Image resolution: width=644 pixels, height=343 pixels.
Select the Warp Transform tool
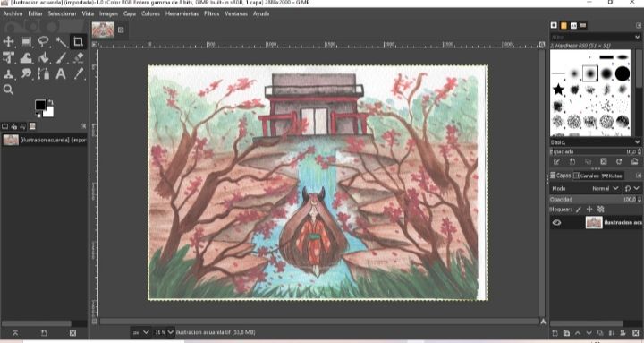pos(26,57)
